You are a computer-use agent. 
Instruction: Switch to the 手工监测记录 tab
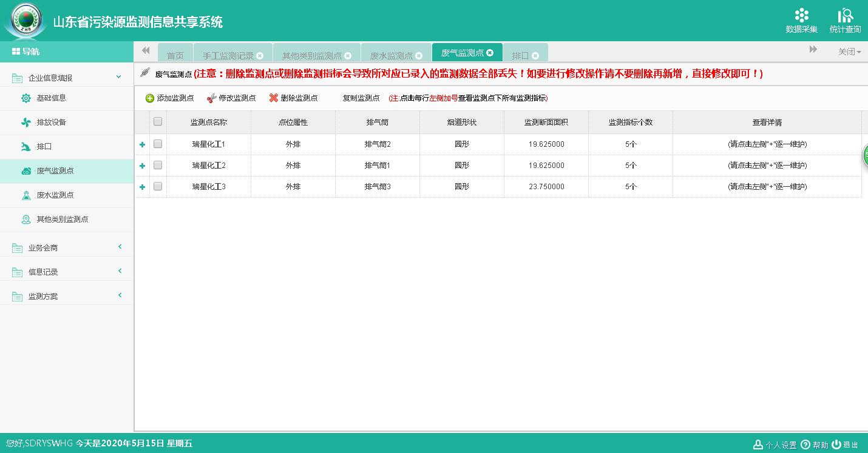click(228, 55)
